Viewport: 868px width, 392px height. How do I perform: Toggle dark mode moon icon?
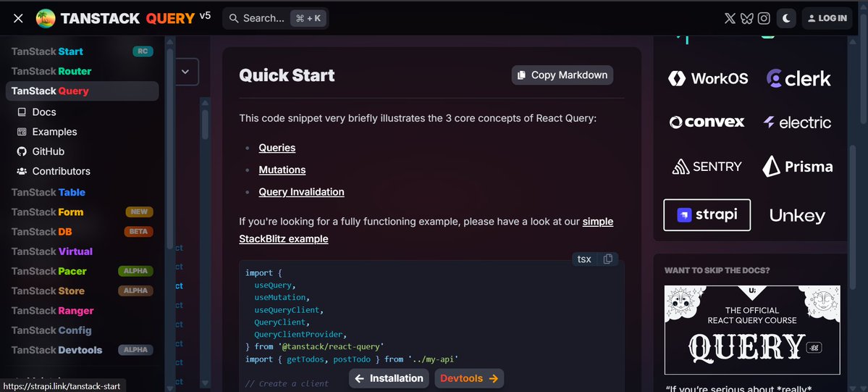786,18
